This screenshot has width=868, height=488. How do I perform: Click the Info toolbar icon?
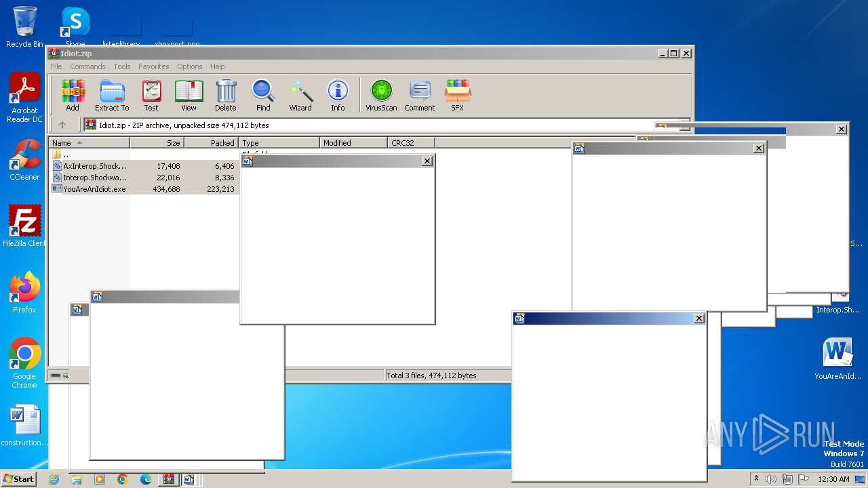[x=338, y=95]
